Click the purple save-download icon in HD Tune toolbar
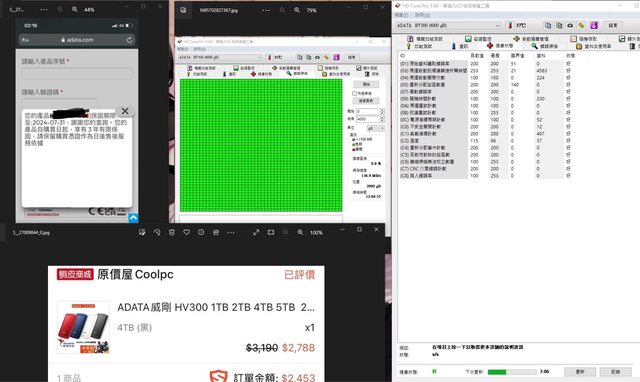Viewport: 640px width, 382px height. coord(594,25)
